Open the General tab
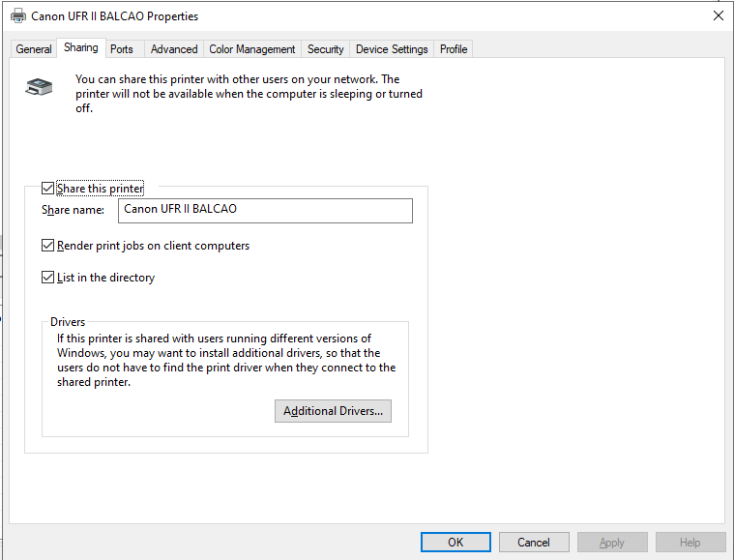 [33, 49]
